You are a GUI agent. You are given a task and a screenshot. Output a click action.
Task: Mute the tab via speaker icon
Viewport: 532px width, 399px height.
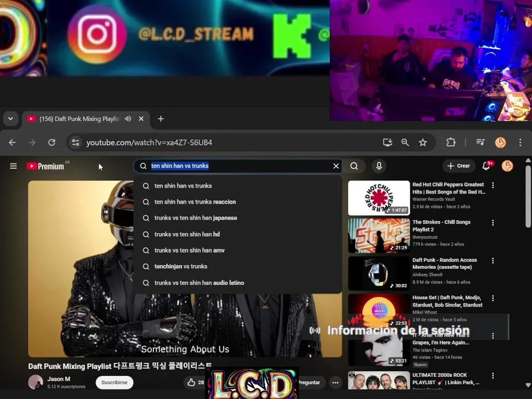pos(128,119)
